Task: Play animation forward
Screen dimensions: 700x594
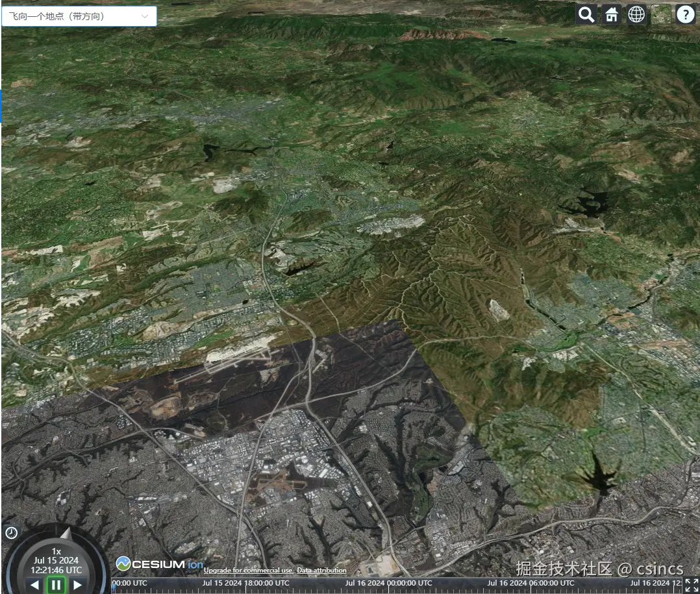Action: pyautogui.click(x=77, y=584)
